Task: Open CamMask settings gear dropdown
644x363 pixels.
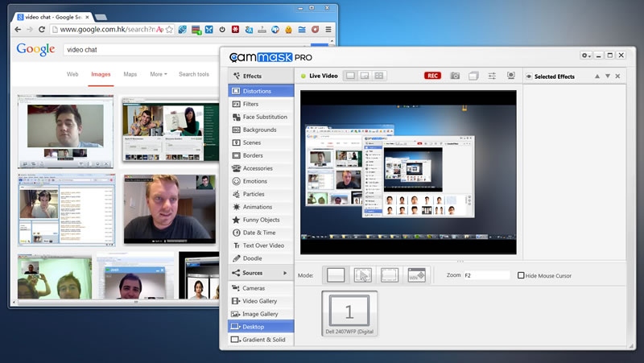Action: coord(586,55)
